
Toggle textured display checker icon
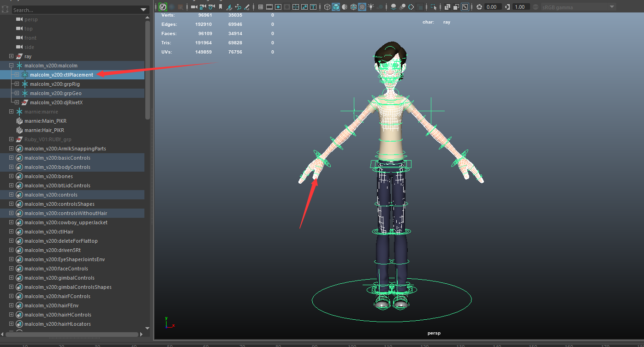click(x=362, y=7)
